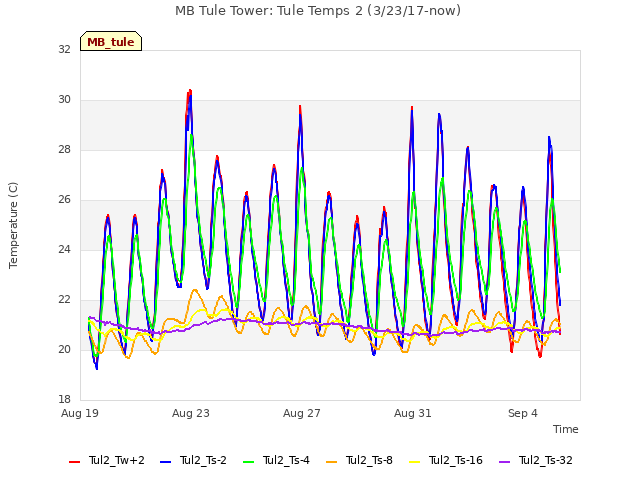Select the Tul2_Ts-8 legend label
The image size is (640, 480).
(369, 460)
